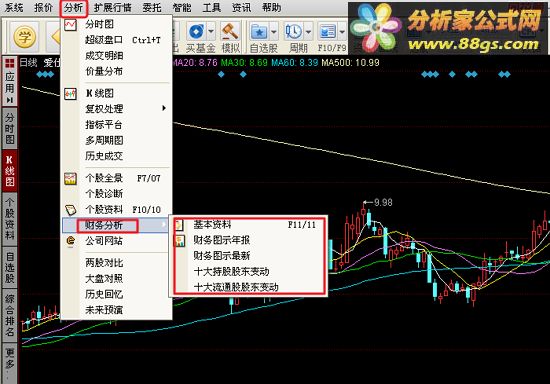Switch to 分时图 sidebar tab
This screenshot has width=550, height=384.
[9, 128]
